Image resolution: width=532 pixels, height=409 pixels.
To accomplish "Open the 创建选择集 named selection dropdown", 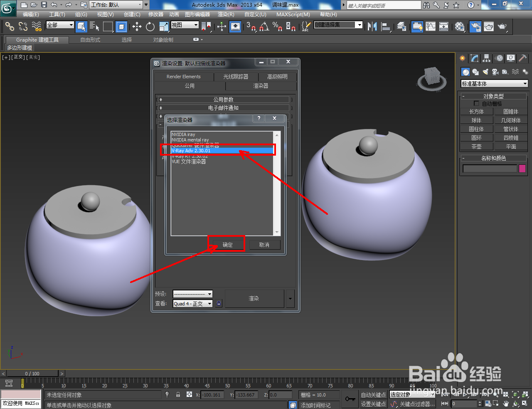I will (x=338, y=25).
